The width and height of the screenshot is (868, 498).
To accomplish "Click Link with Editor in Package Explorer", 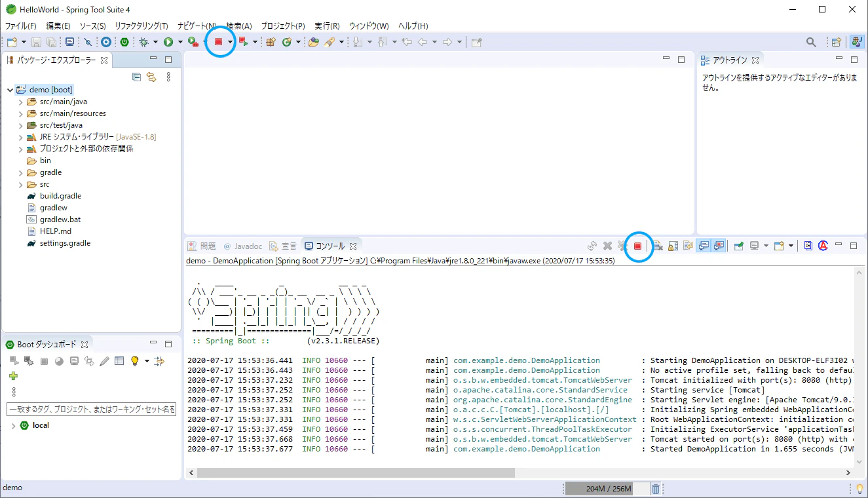I will (151, 77).
